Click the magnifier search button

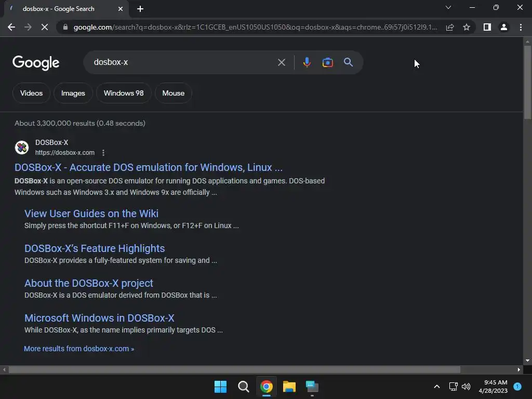[x=348, y=62]
